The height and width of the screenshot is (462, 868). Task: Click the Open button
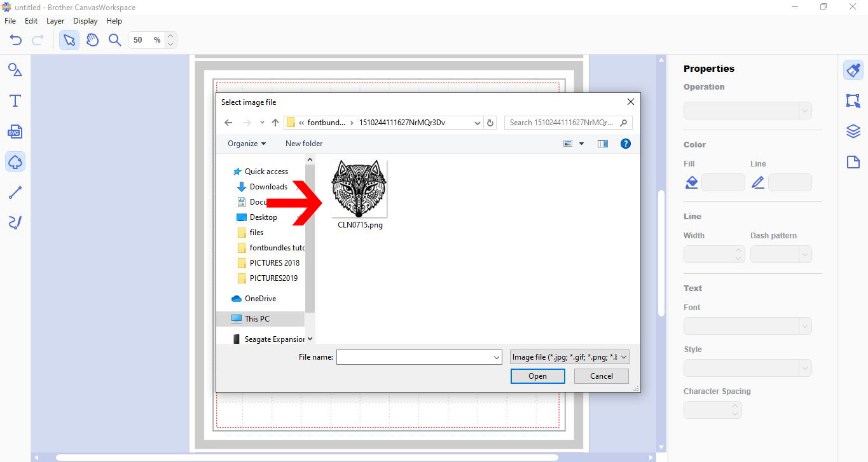(537, 376)
